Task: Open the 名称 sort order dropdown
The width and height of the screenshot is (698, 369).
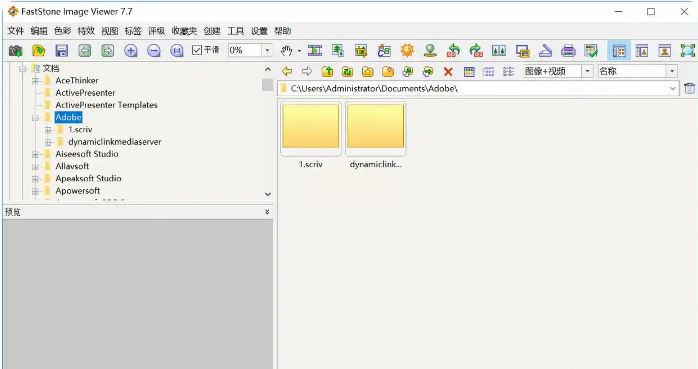Action: [672, 71]
